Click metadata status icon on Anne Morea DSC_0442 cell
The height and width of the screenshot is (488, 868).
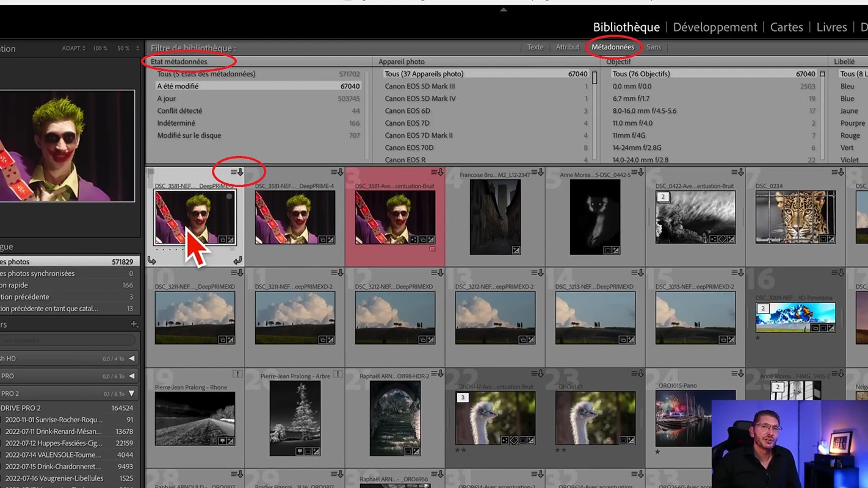(x=637, y=173)
